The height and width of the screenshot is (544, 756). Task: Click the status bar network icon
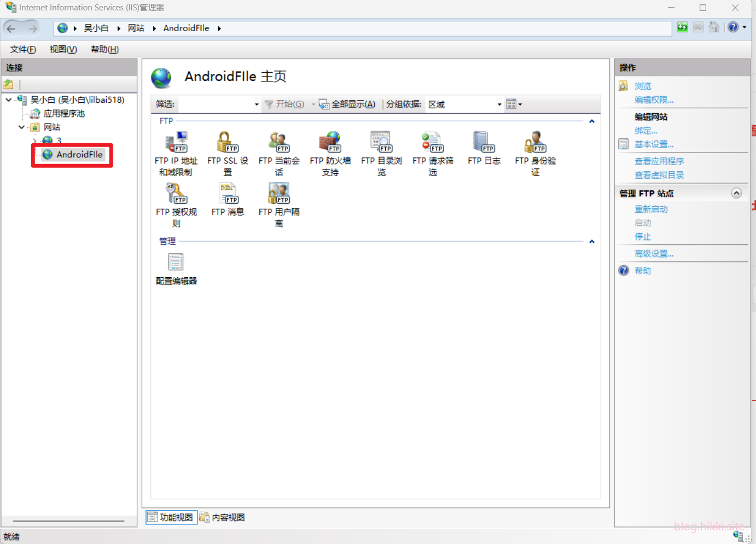(x=738, y=536)
